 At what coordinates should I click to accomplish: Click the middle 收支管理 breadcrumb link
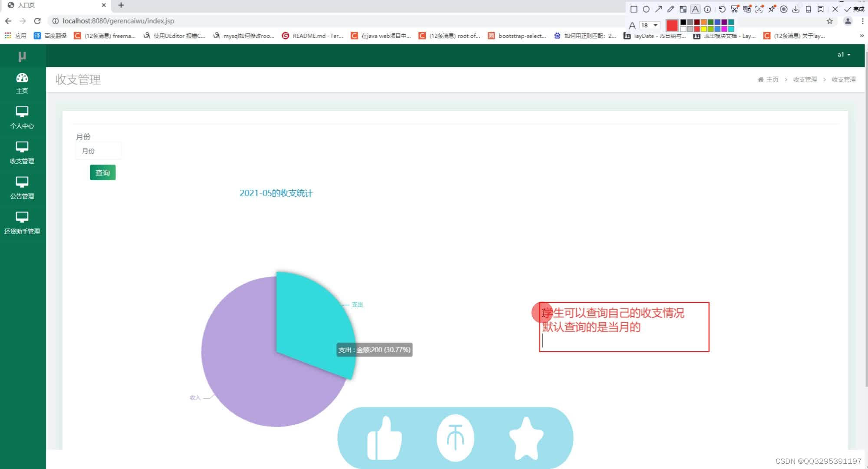pyautogui.click(x=805, y=79)
